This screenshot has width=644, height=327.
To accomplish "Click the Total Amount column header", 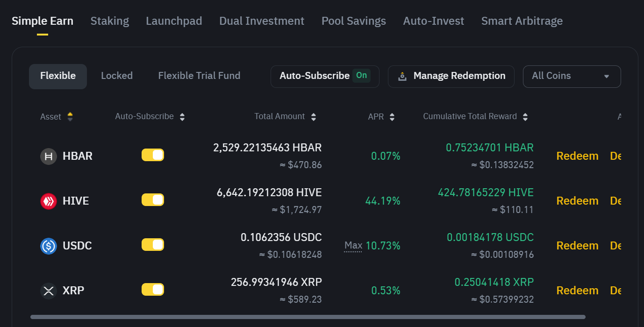I will (x=279, y=116).
